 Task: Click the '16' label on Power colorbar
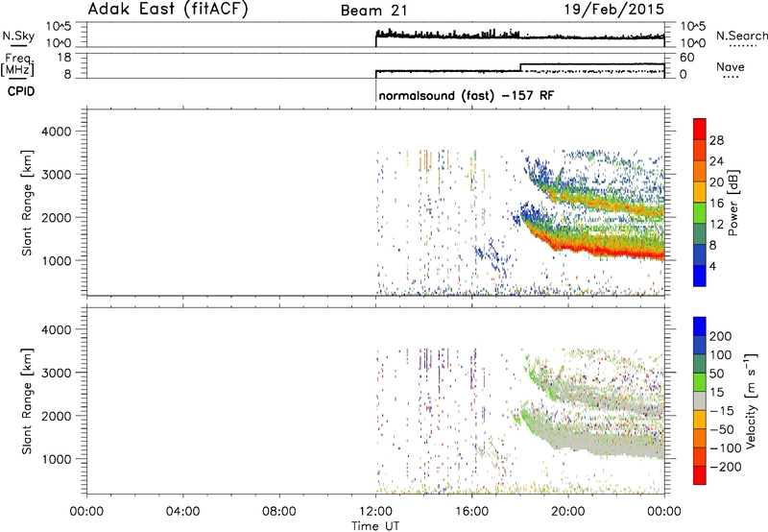pos(716,204)
